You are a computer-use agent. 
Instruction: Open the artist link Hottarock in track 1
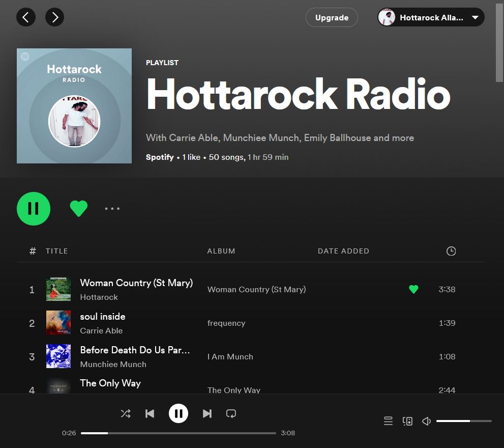coord(99,297)
